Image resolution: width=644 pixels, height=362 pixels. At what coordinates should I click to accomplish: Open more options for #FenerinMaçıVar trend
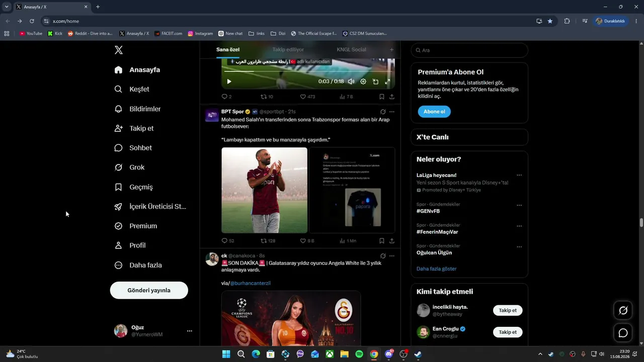pos(519,226)
